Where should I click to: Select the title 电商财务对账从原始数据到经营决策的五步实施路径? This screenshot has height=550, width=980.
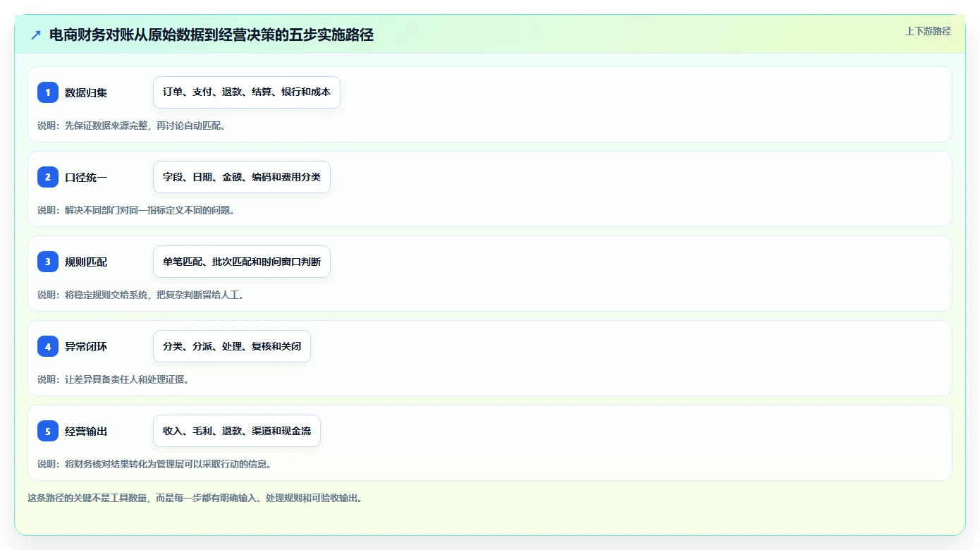212,35
